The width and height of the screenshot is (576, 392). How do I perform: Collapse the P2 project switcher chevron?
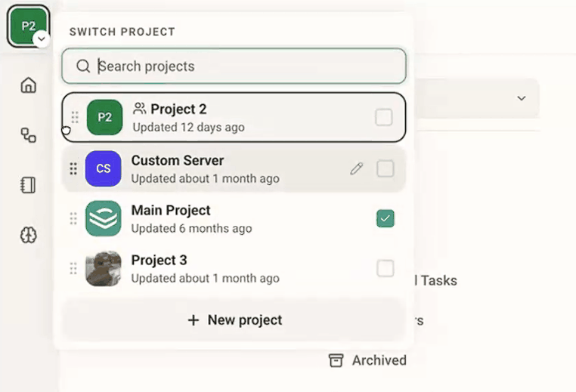click(42, 39)
